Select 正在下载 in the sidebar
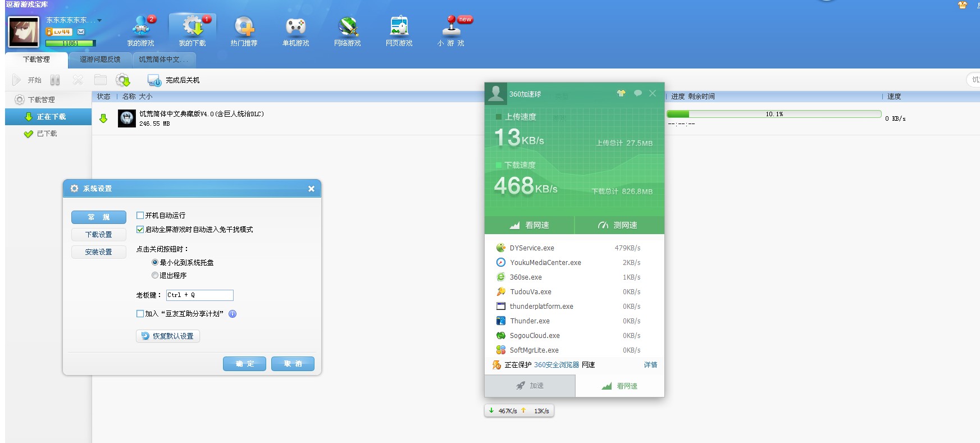 pos(48,117)
